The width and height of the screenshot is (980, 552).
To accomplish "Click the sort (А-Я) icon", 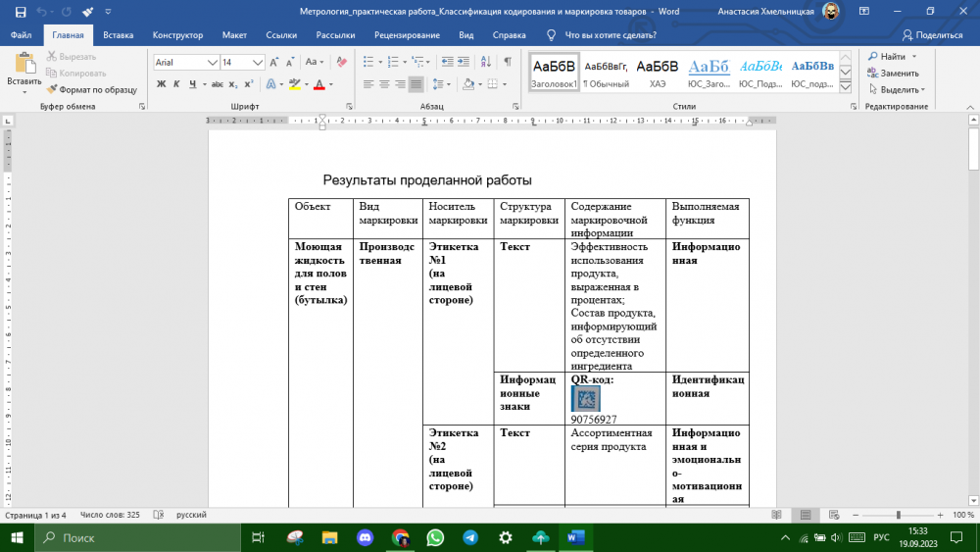I will coord(485,62).
